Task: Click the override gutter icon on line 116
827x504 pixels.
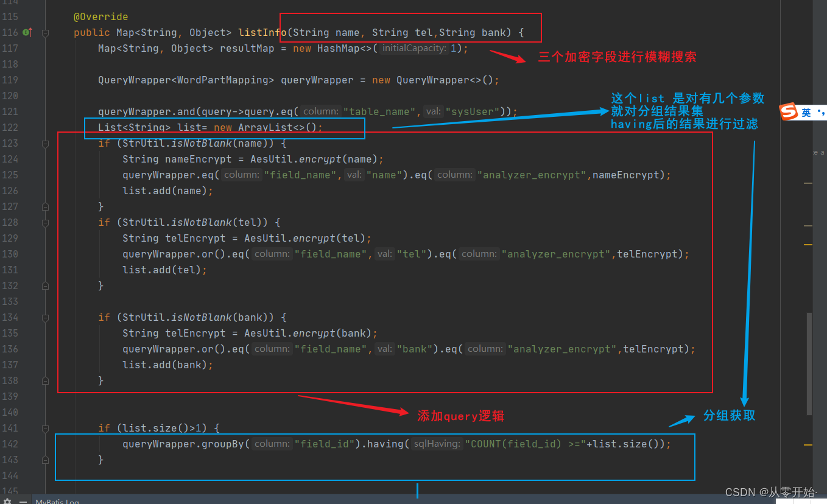Action: click(x=27, y=32)
